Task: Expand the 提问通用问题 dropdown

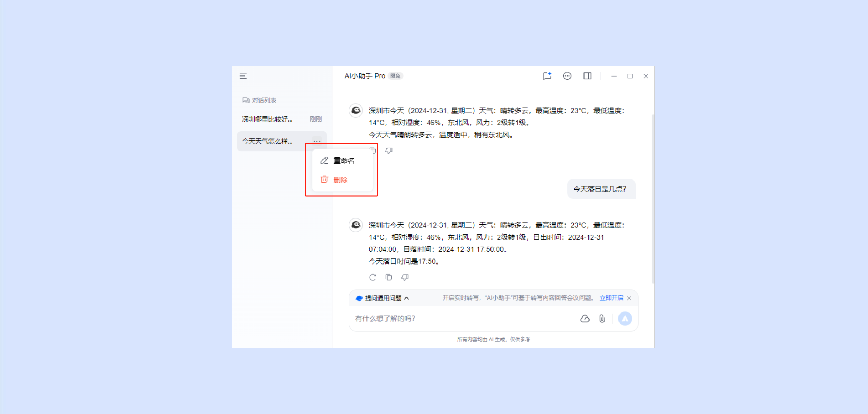Action: 383,298
